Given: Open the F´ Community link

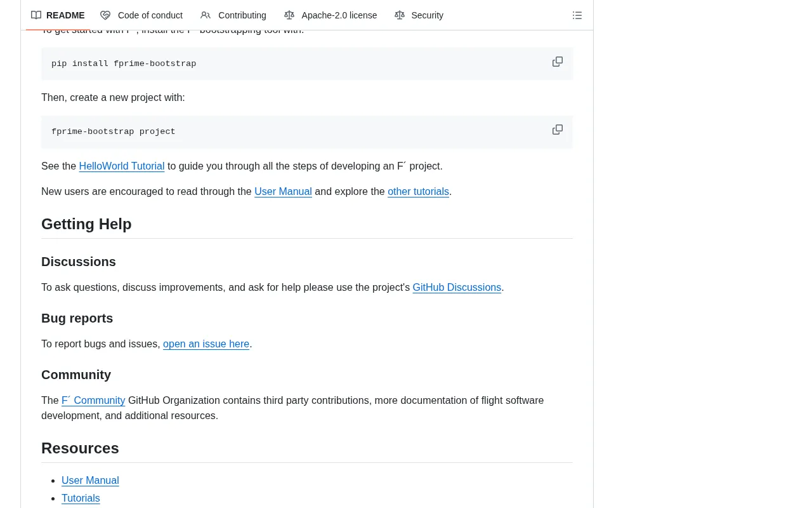Looking at the screenshot, I should 93,401.
